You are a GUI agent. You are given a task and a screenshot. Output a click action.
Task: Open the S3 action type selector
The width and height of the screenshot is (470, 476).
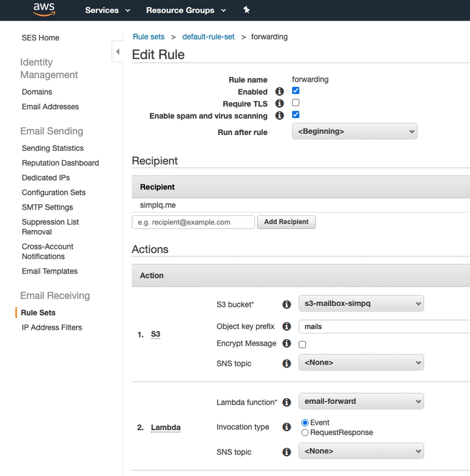click(x=155, y=334)
